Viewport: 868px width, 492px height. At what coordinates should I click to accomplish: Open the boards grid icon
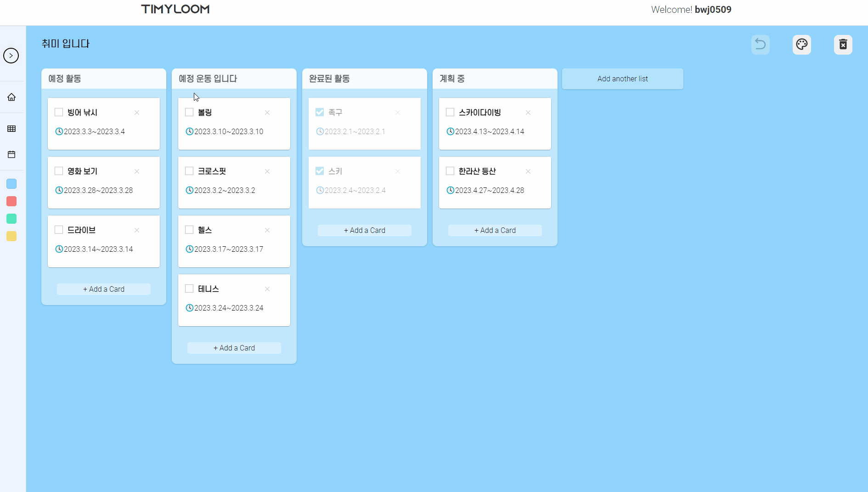click(11, 129)
